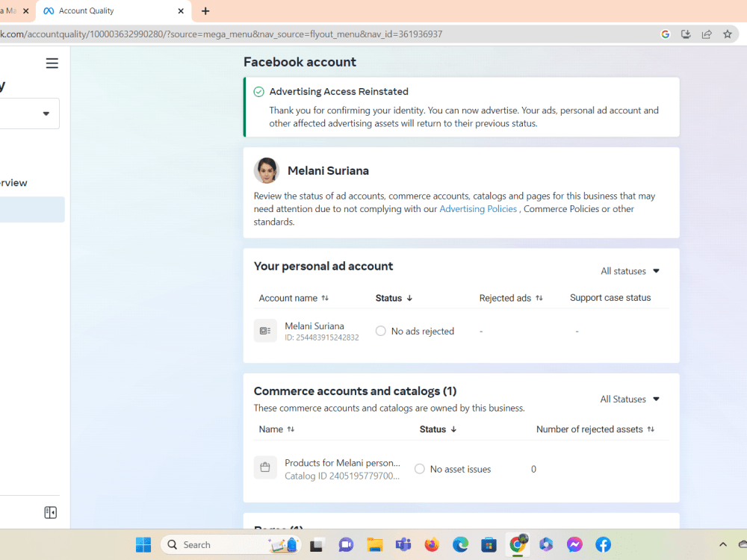Open the hamburger menu in the sidebar
Screen dimensions: 747x560
click(x=52, y=63)
